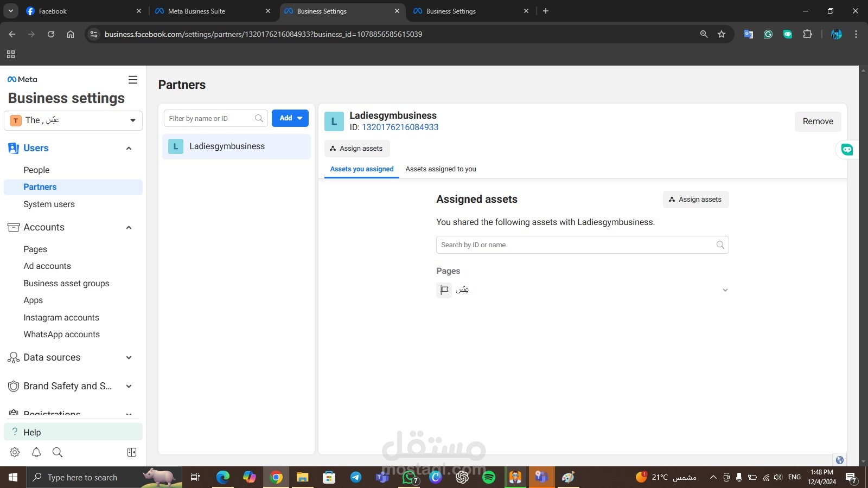The width and height of the screenshot is (868, 488).
Task: Expand the assigned page row chevron
Action: click(x=725, y=290)
